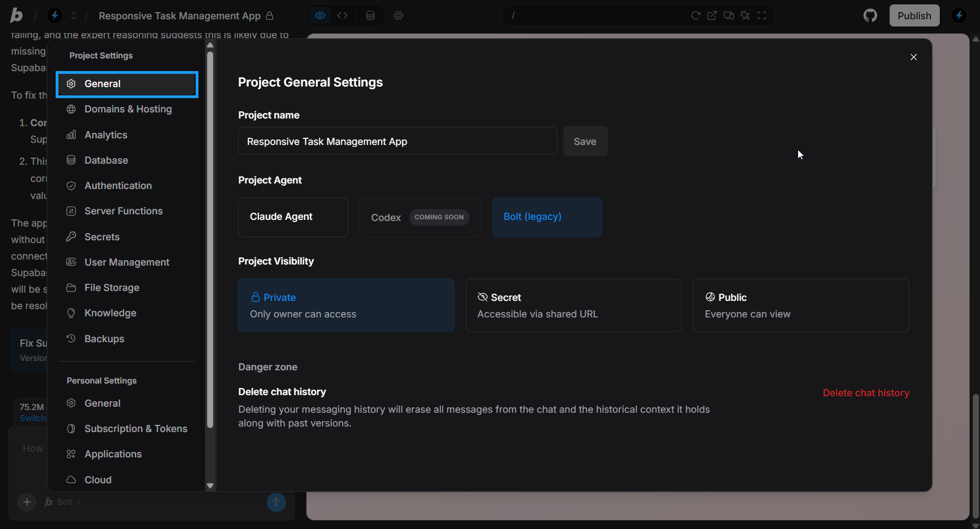Viewport: 980px width, 529px height.
Task: Open the database view icon in the header
Action: [x=370, y=15]
